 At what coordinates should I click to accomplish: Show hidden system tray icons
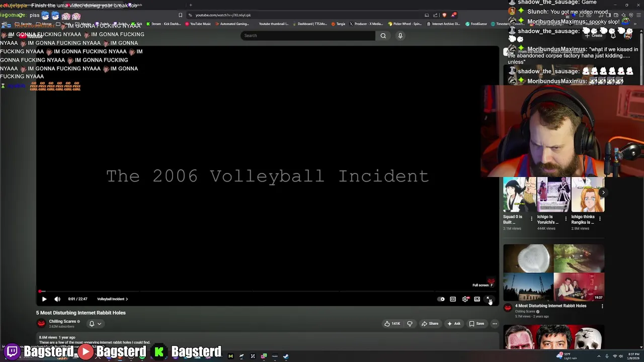coord(599,356)
